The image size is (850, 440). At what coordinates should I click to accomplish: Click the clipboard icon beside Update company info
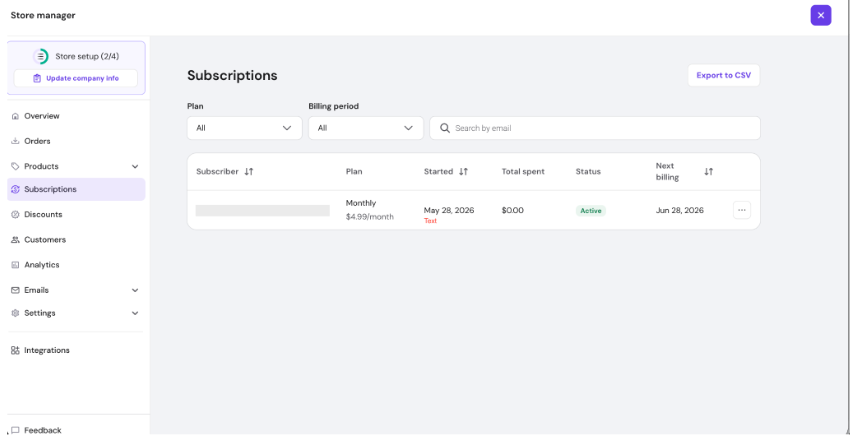37,78
